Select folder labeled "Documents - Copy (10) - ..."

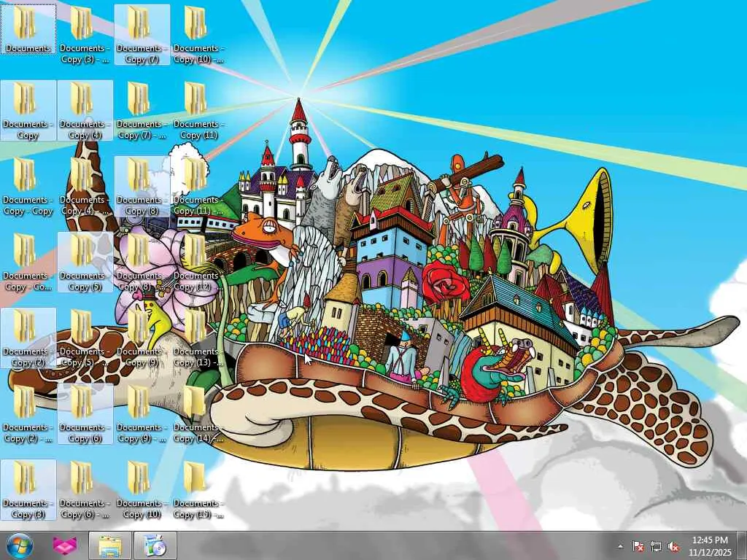pyautogui.click(x=198, y=35)
